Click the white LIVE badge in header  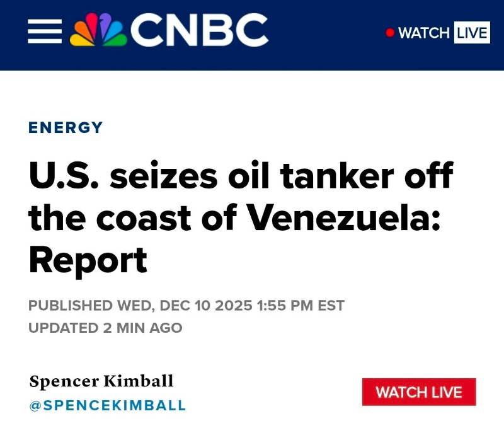coord(472,33)
